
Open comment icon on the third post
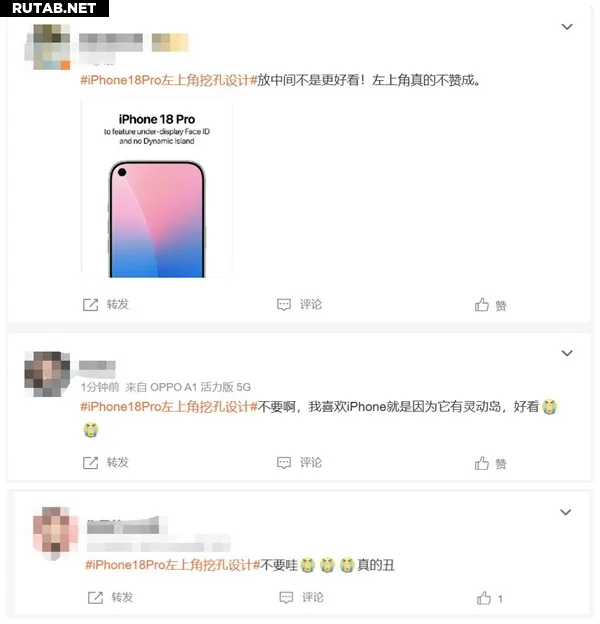pos(286,598)
